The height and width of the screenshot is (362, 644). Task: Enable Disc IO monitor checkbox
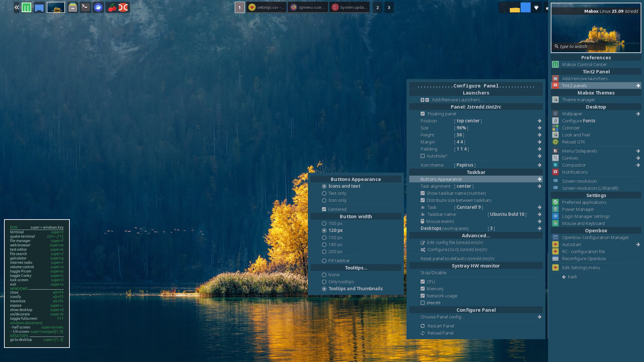(423, 303)
